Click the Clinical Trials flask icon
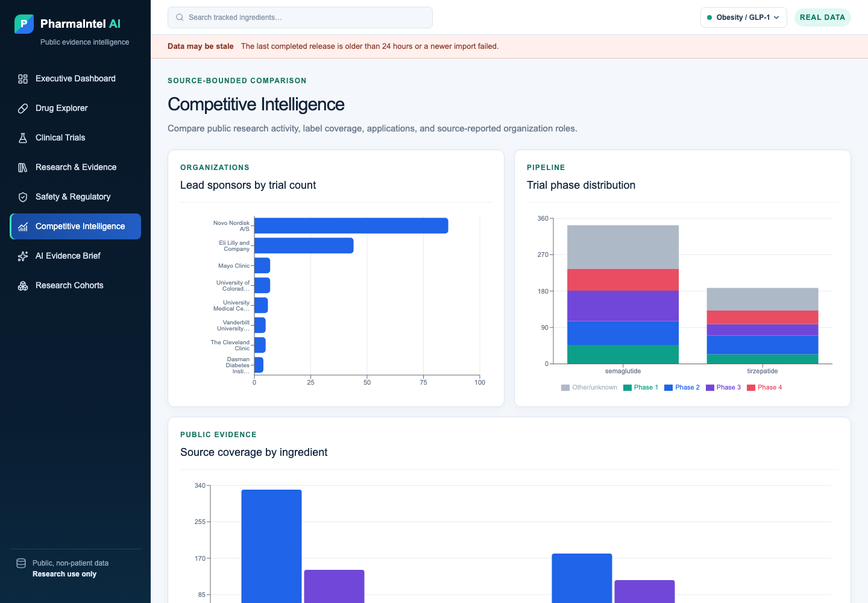Image resolution: width=868 pixels, height=603 pixels. pos(23,138)
